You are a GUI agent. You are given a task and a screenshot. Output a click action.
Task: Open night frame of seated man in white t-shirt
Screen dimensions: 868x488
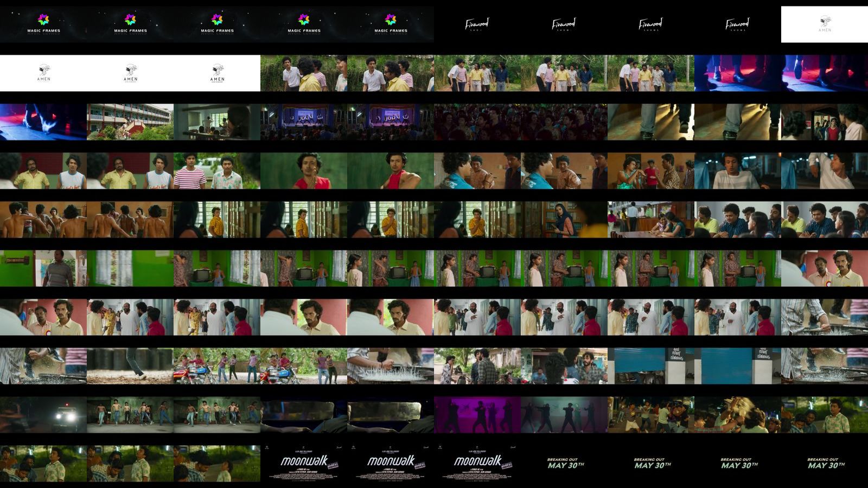[x=738, y=171]
